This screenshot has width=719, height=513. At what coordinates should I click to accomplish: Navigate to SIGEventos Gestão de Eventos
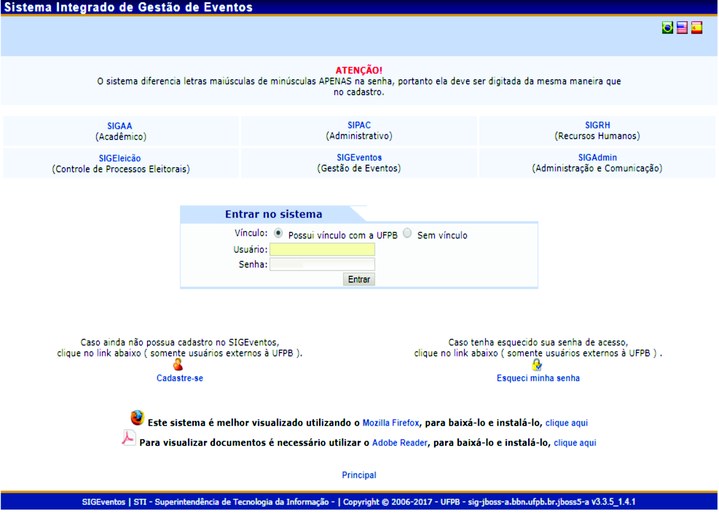359,158
